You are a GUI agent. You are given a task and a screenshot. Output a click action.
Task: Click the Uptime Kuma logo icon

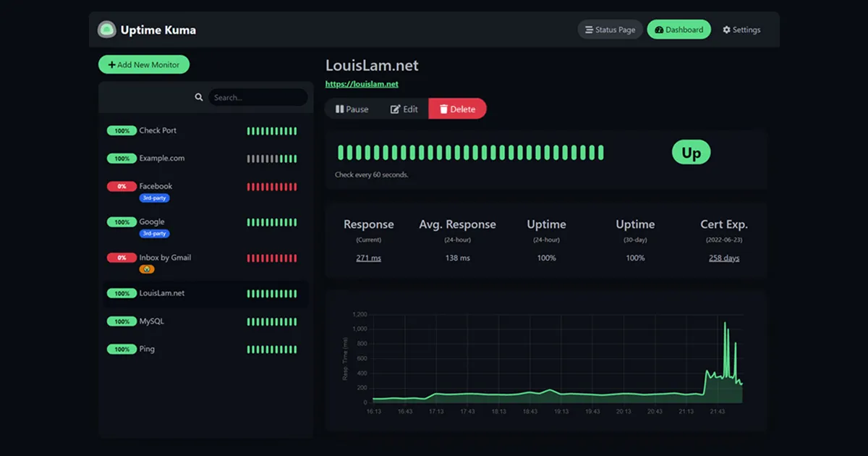coord(107,29)
